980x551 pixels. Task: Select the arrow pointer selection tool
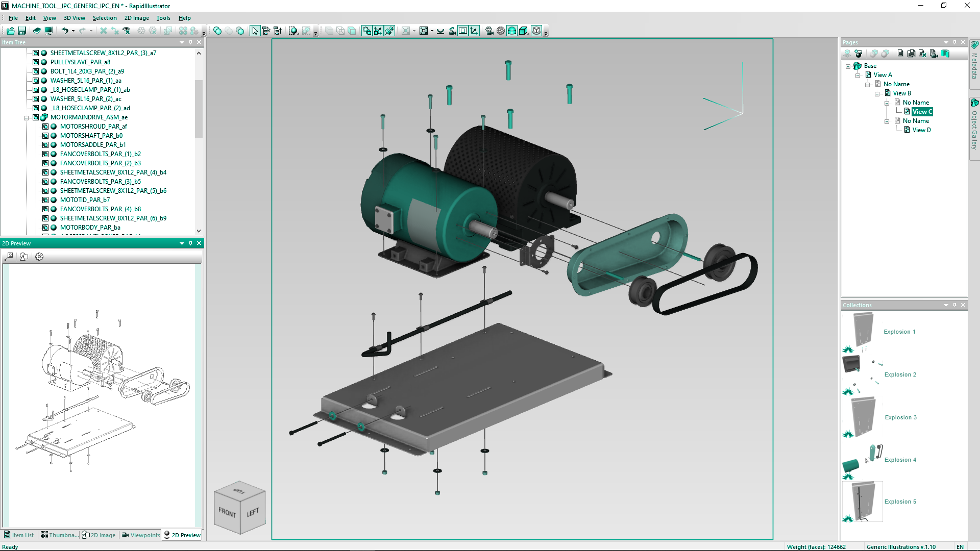point(255,31)
